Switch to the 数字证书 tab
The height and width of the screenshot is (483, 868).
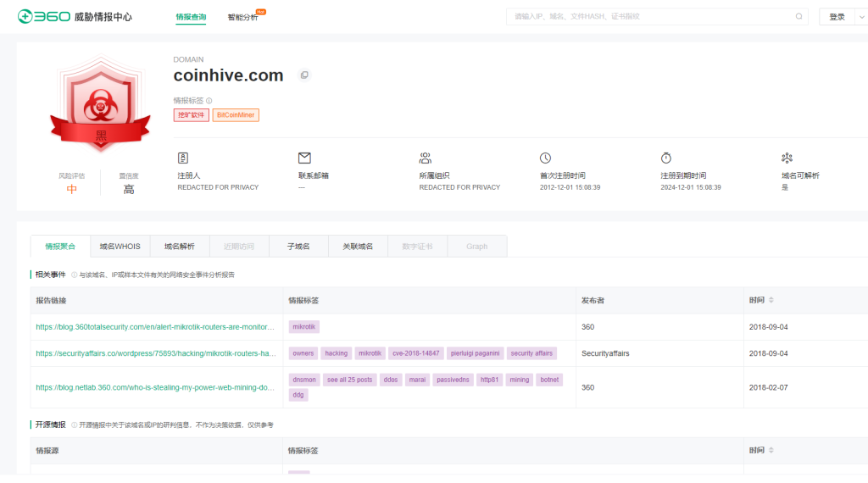coord(417,247)
